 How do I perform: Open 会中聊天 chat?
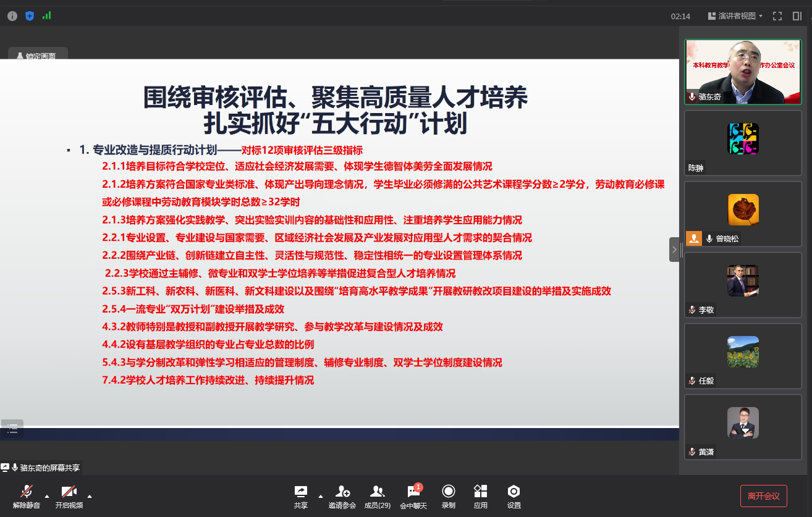pos(413,496)
